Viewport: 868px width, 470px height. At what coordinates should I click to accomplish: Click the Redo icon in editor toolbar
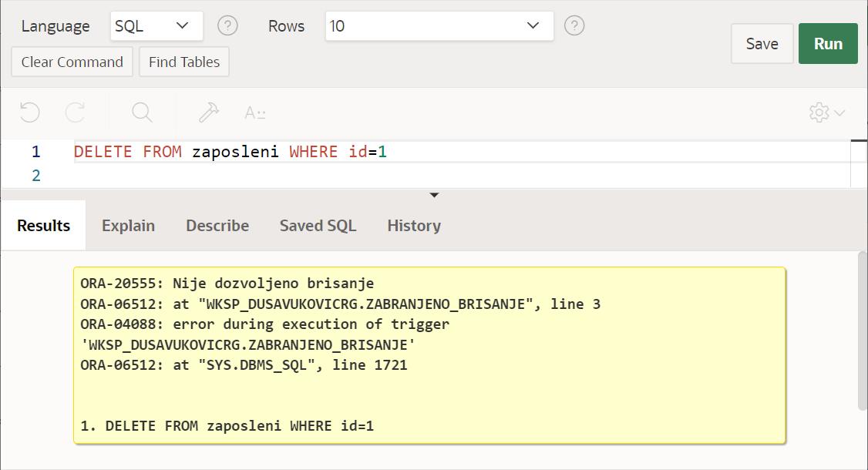tap(75, 112)
